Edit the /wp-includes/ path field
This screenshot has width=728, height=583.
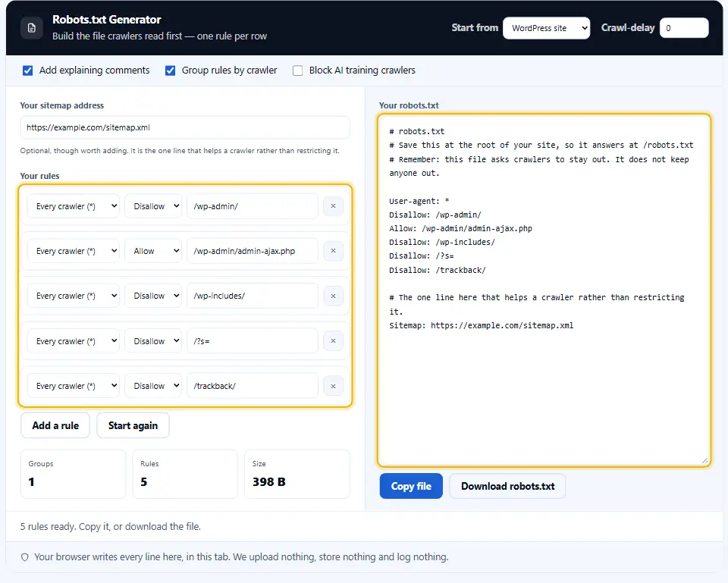(x=252, y=296)
